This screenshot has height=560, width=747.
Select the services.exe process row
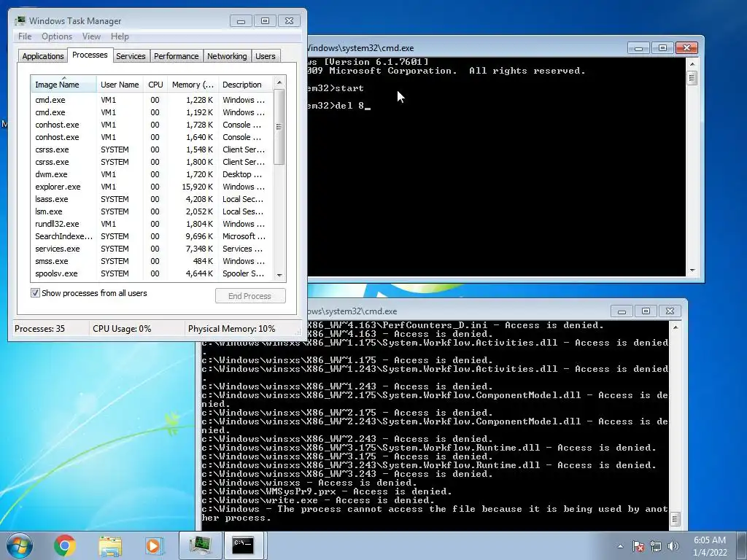pyautogui.click(x=152, y=249)
